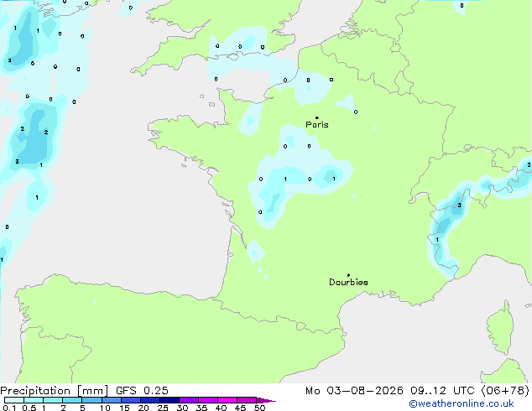
Task: Click the legend scale label '0.5'
Action: [x=29, y=408]
